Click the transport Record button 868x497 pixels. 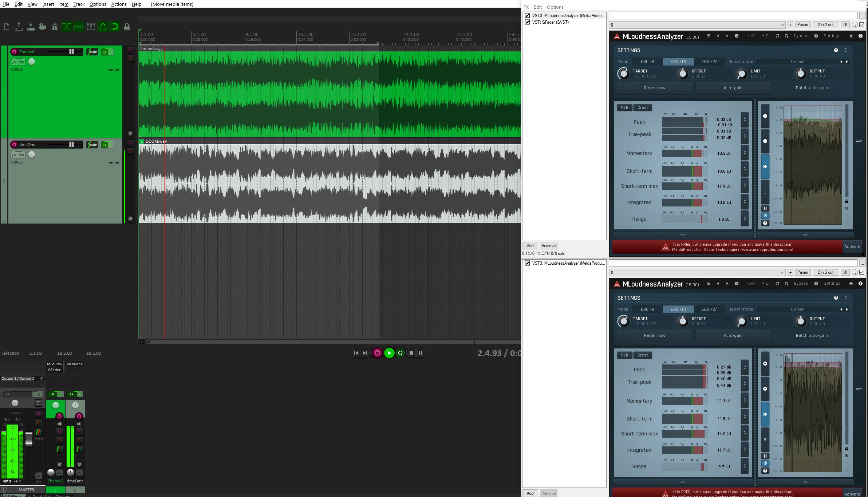coord(377,353)
